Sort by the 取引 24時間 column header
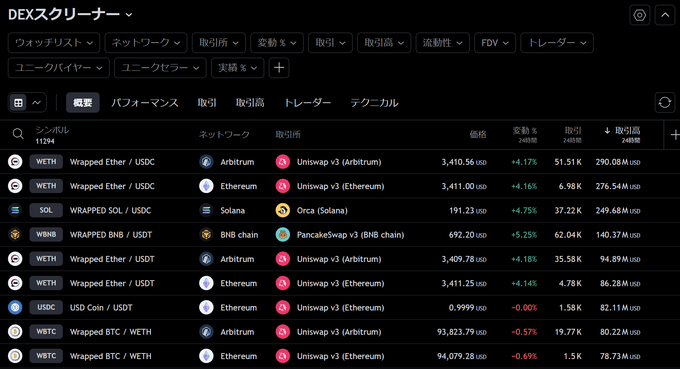The width and height of the screenshot is (680, 369). pos(572,134)
